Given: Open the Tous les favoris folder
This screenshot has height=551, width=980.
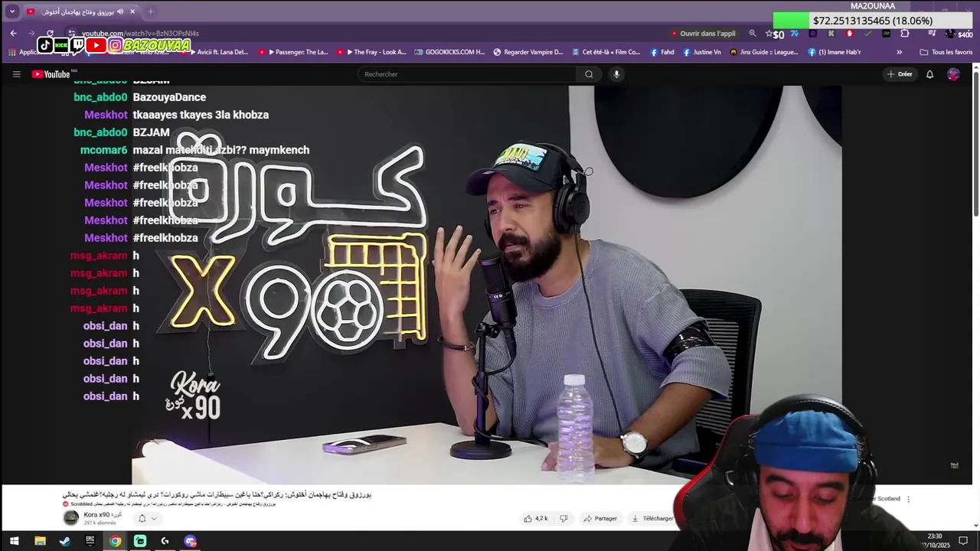Looking at the screenshot, I should pos(946,52).
